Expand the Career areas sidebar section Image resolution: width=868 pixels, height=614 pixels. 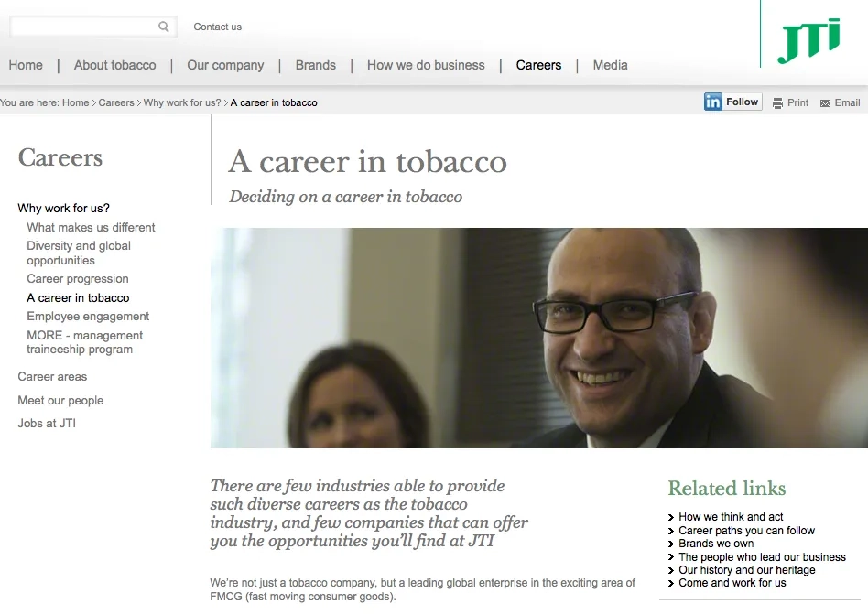click(x=52, y=376)
